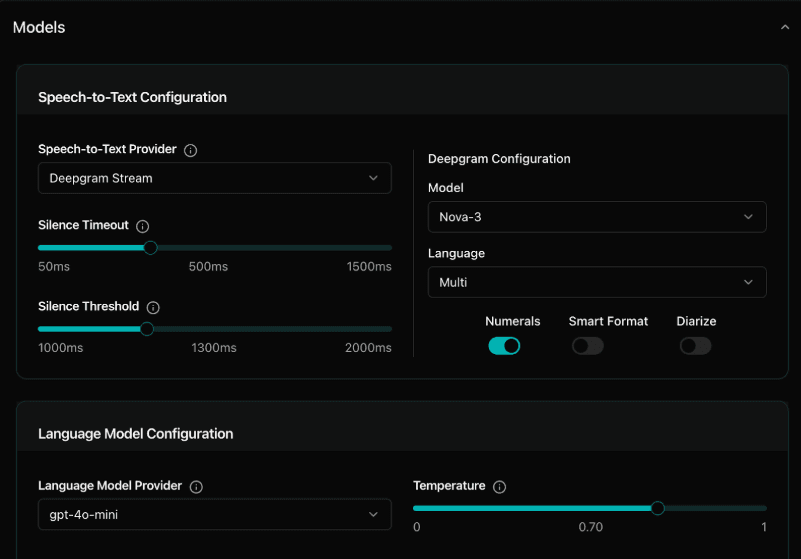Open the Deepgram Stream provider dropdown

tap(214, 178)
